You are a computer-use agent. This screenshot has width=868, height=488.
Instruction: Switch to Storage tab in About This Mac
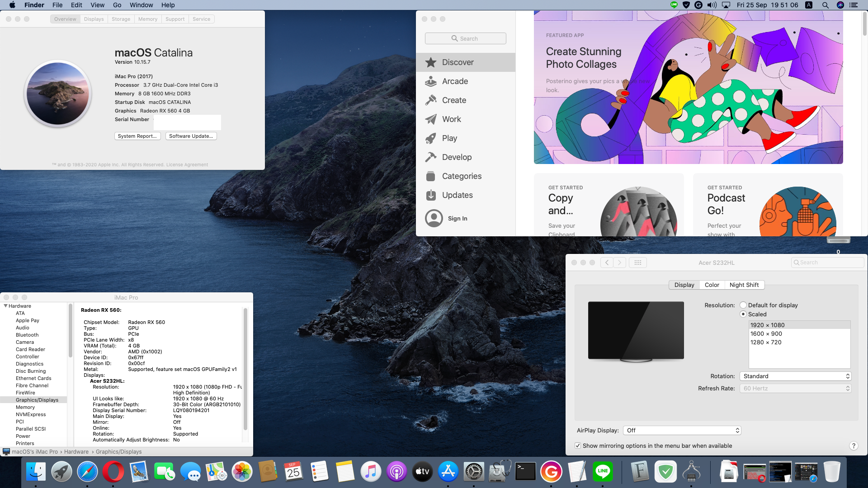click(x=121, y=19)
